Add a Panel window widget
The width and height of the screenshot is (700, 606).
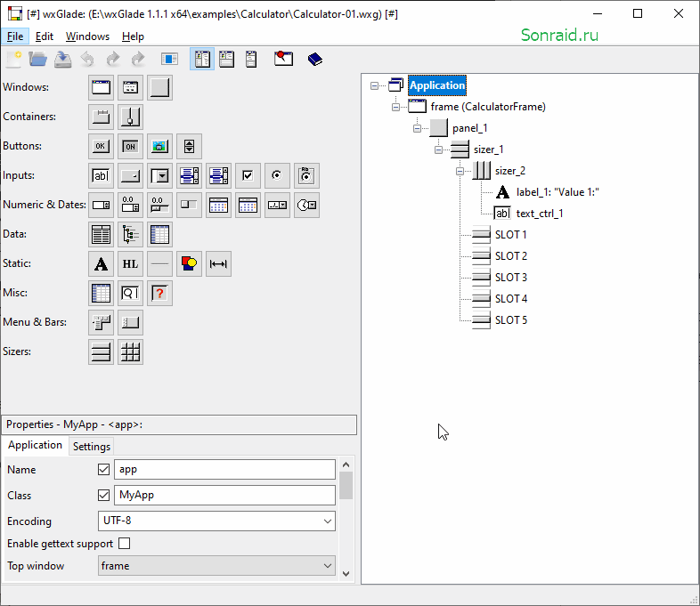(159, 87)
